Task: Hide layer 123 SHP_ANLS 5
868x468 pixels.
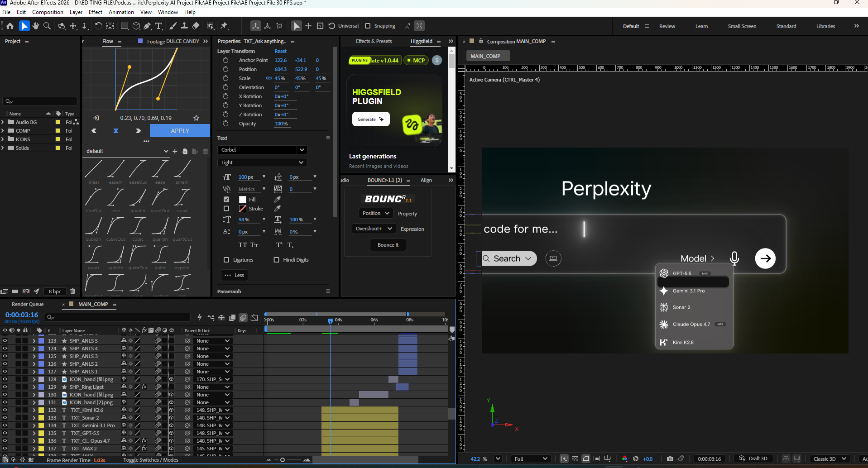Action: coord(5,341)
